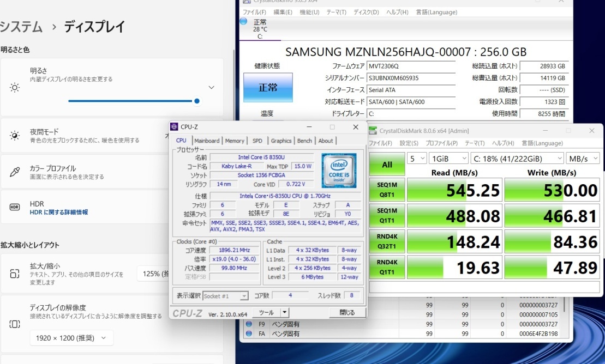Open the 言語(Language) menu in CrystalDiskInfo
The image size is (605, 364).
(436, 13)
